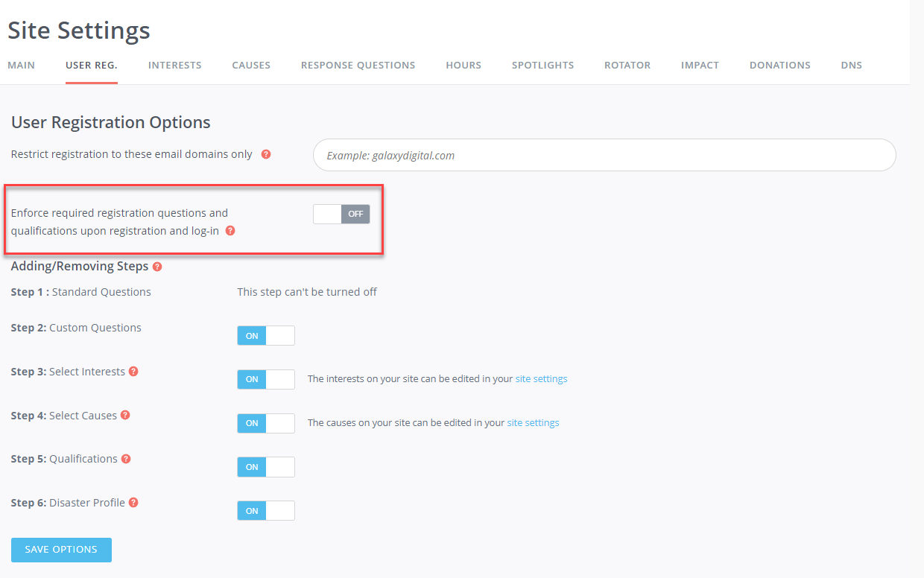Viewport: 924px width, 578px height.
Task: Open the Rotator tab
Action: coord(627,66)
